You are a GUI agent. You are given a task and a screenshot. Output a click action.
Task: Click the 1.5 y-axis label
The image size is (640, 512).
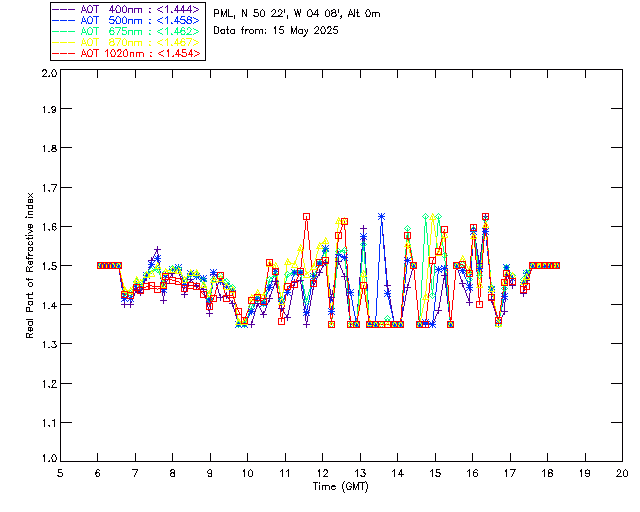pos(49,266)
